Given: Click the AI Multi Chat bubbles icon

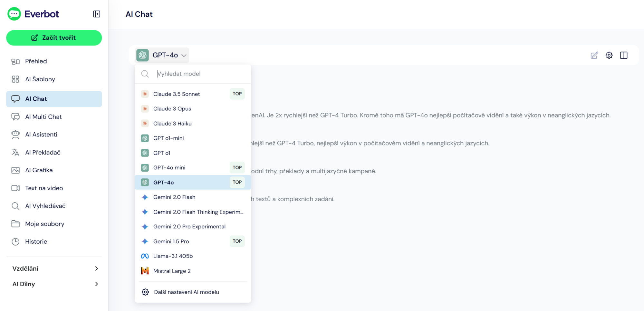Looking at the screenshot, I should click(15, 117).
